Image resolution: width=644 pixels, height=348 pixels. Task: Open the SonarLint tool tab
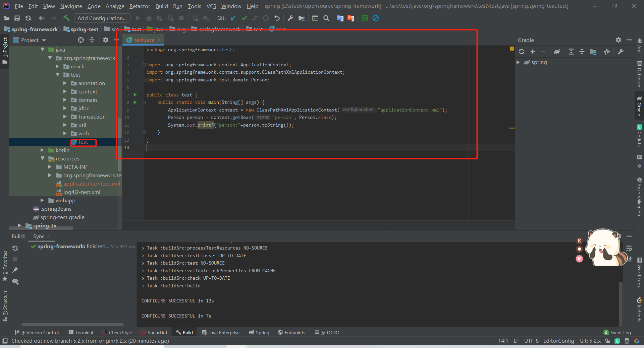[154, 333]
